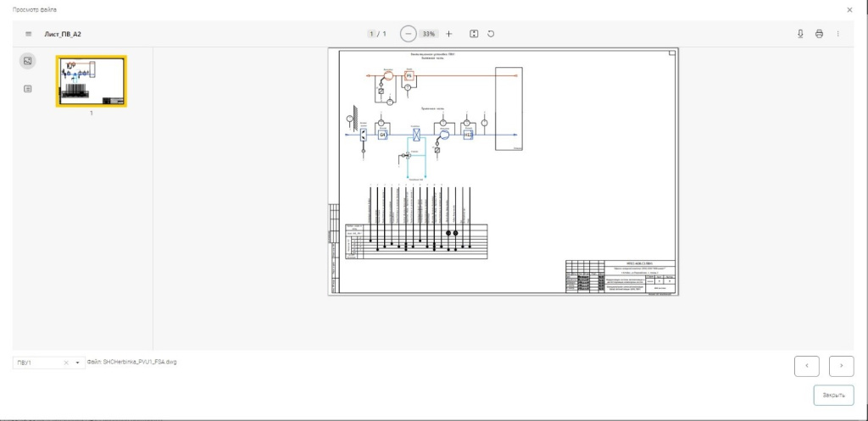Click the fit to page icon

pos(474,34)
